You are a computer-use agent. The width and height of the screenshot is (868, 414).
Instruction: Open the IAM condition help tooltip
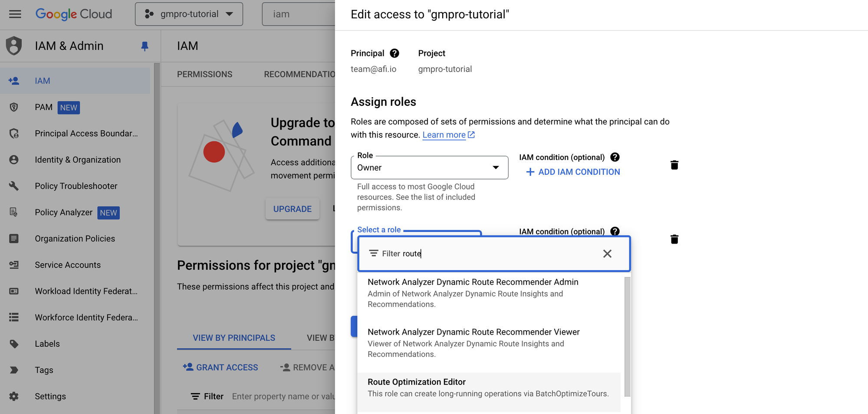[615, 157]
